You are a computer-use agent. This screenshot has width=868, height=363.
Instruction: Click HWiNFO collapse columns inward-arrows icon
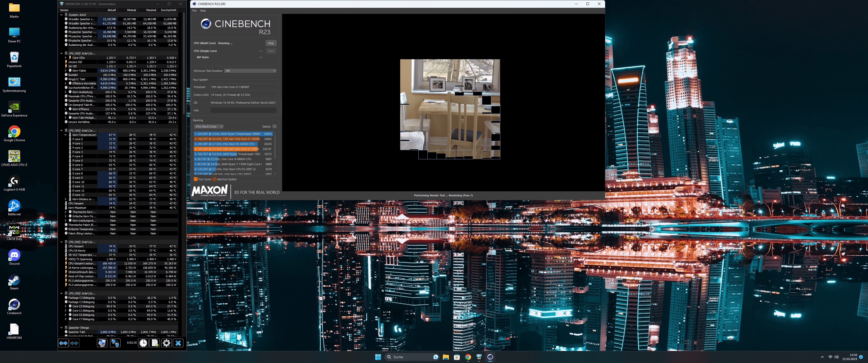click(x=74, y=343)
